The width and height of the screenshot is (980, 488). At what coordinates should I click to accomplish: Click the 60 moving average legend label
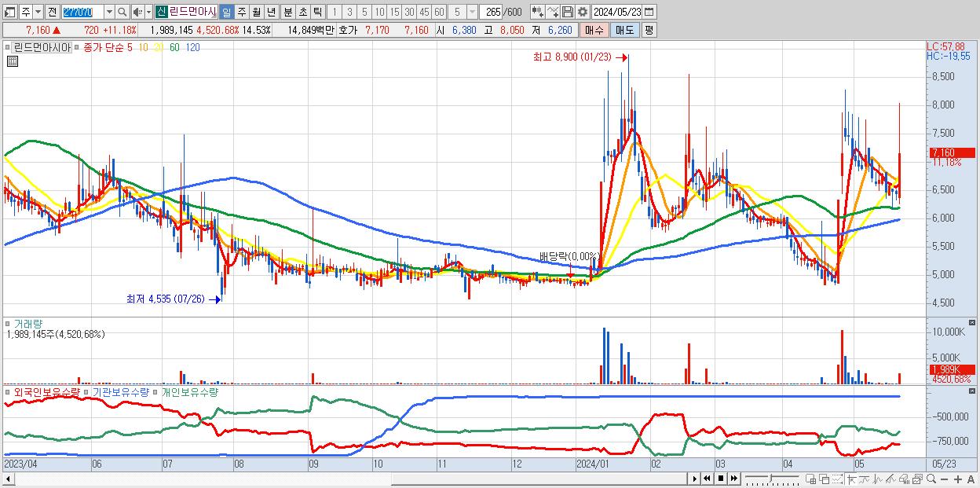[x=174, y=47]
